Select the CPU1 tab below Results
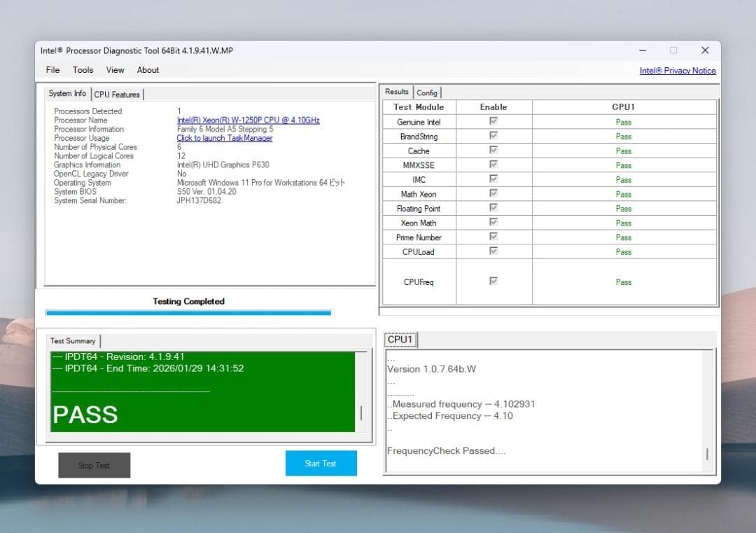The width and height of the screenshot is (756, 533). [x=400, y=339]
